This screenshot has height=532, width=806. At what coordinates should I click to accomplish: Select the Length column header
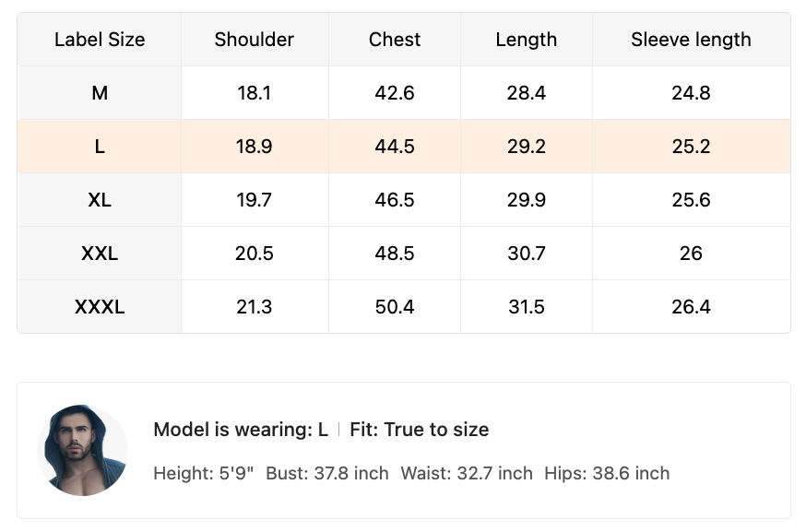(526, 40)
